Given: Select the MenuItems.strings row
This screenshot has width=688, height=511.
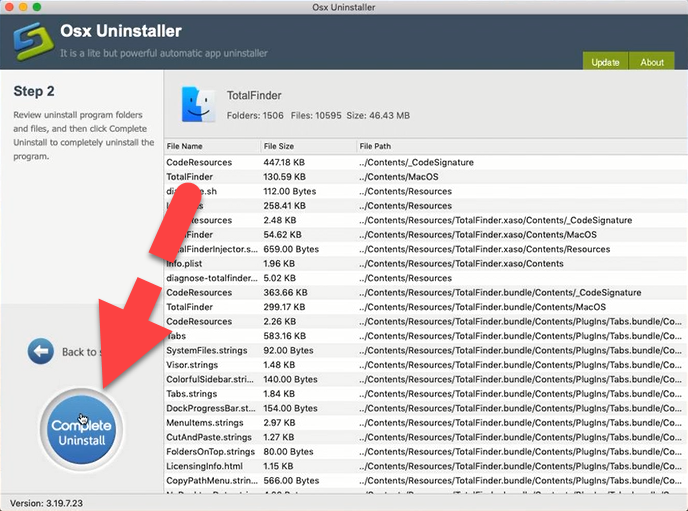Looking at the screenshot, I should [426, 423].
